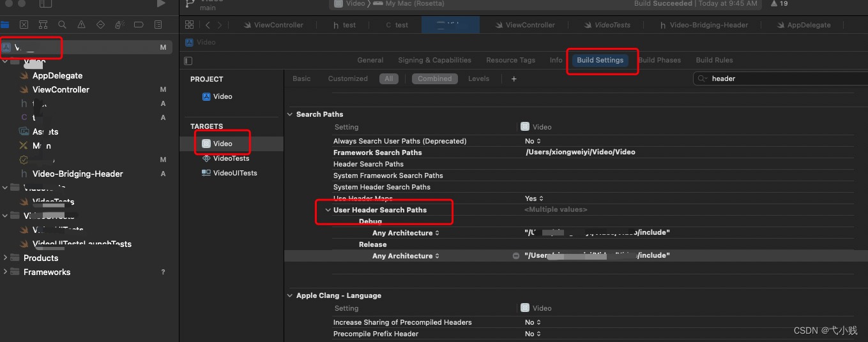Viewport: 868px width, 342px height.
Task: Open the Debug Any Architecture dropdown
Action: 406,233
